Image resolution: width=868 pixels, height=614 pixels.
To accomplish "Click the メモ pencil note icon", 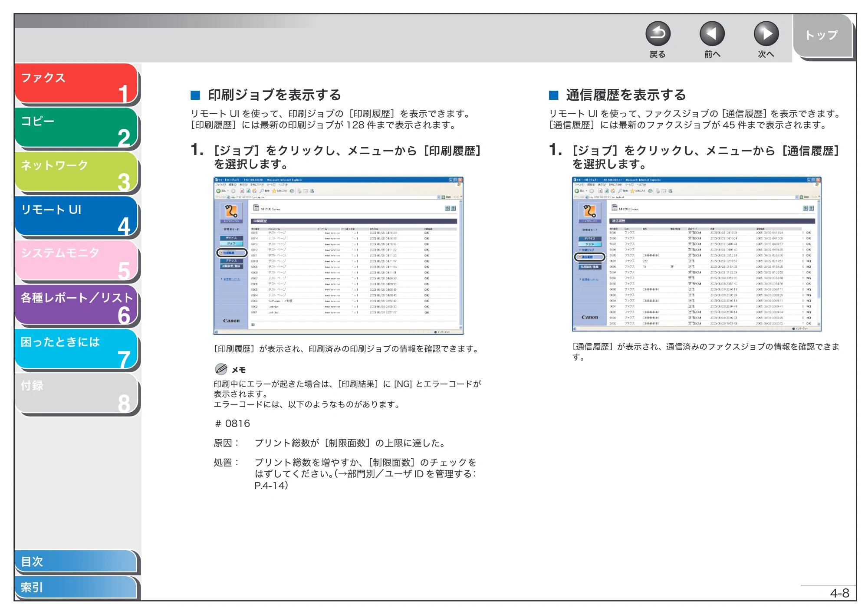I will pyautogui.click(x=221, y=369).
